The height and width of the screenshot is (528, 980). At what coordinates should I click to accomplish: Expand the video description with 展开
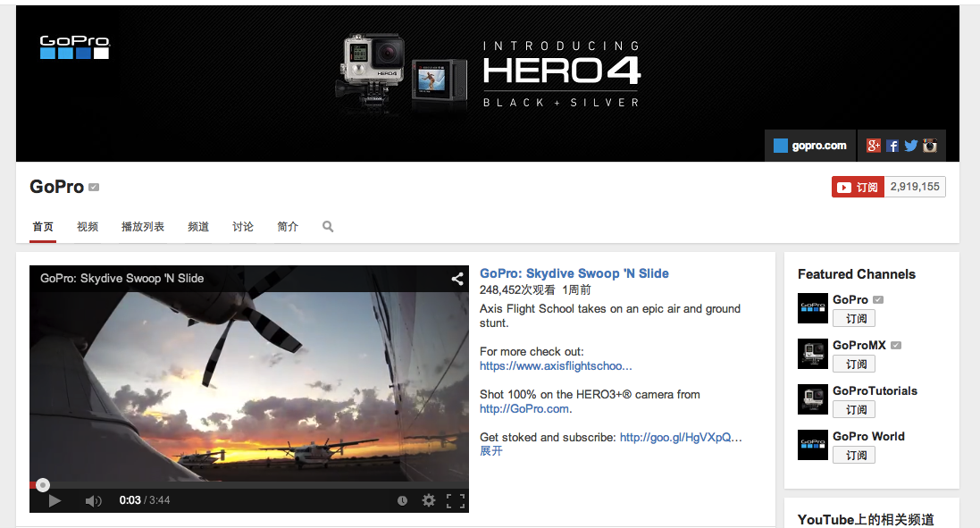point(490,451)
